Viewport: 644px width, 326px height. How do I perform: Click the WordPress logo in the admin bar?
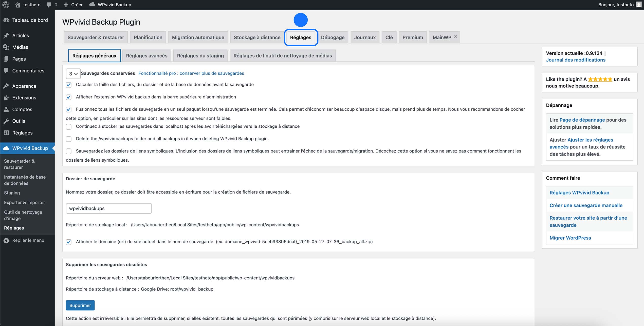click(x=5, y=5)
